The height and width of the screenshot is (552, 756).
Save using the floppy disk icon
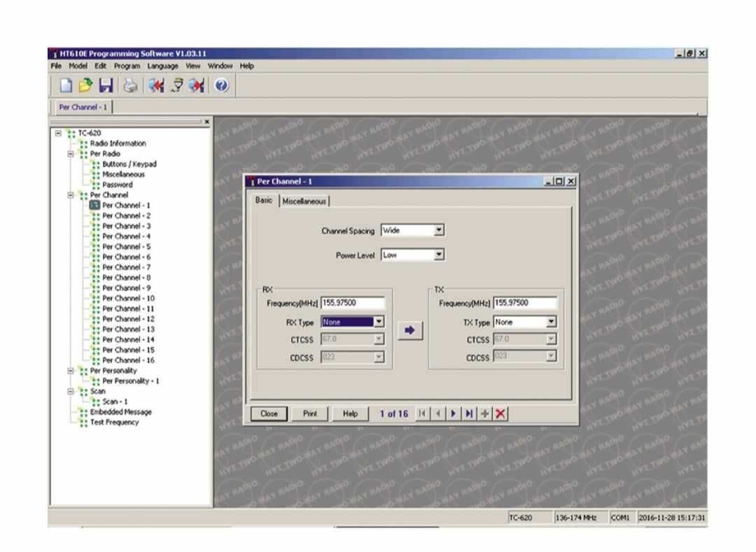pos(106,86)
